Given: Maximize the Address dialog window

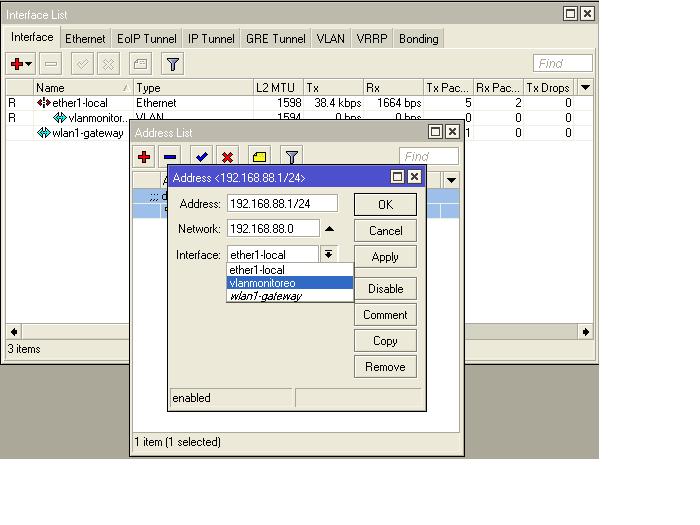Looking at the screenshot, I should (397, 177).
